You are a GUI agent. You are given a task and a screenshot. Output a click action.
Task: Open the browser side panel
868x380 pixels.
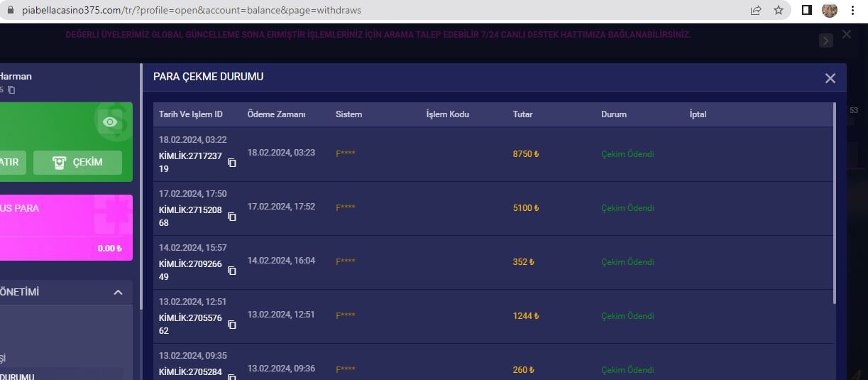coord(806,10)
